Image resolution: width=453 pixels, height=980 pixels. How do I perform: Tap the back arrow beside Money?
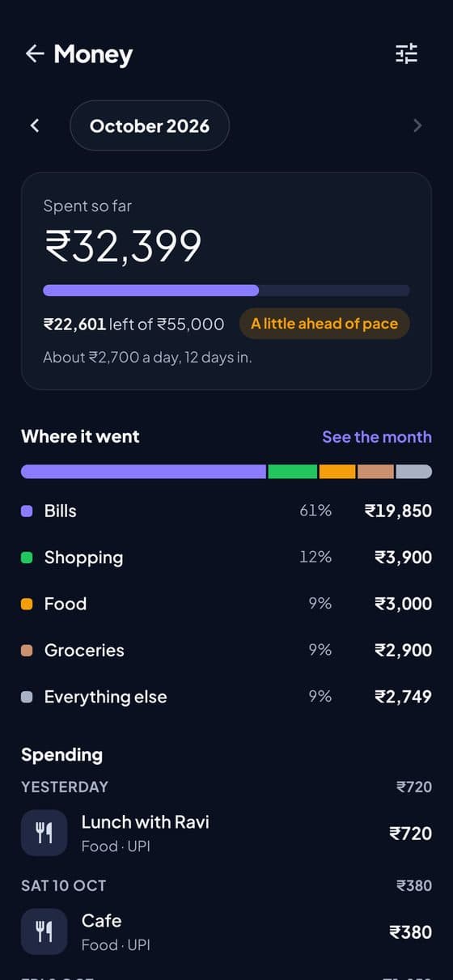(x=34, y=54)
